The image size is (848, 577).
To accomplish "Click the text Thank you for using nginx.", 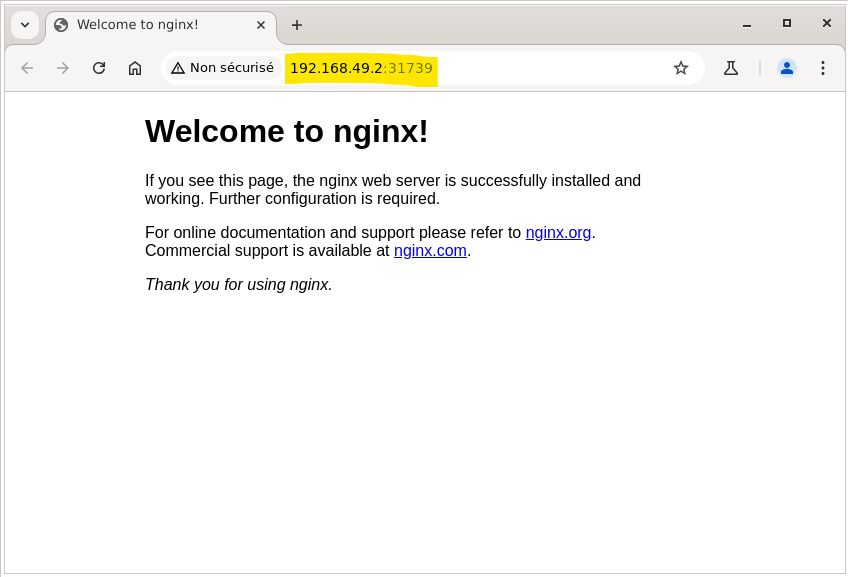I will [238, 284].
